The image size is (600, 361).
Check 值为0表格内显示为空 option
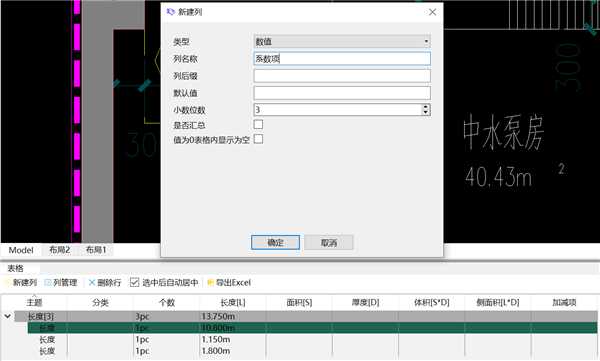point(258,139)
